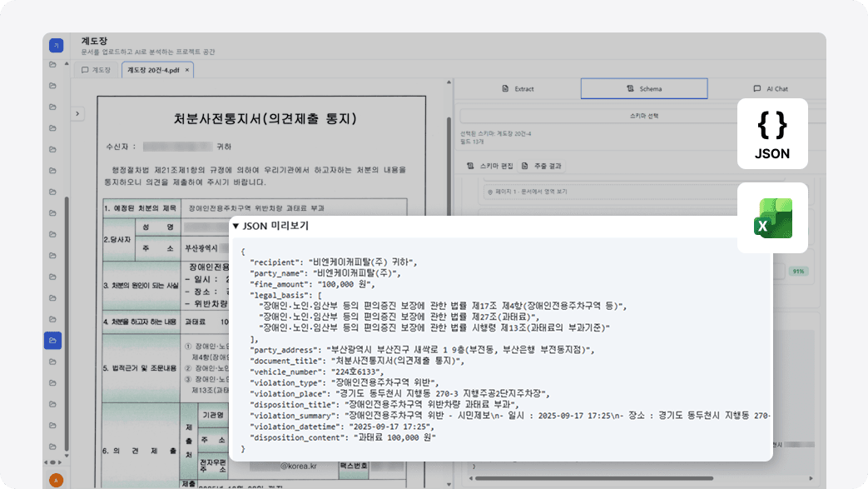Image resolution: width=868 pixels, height=489 pixels.
Task: Open the orange user avatar
Action: point(56,480)
